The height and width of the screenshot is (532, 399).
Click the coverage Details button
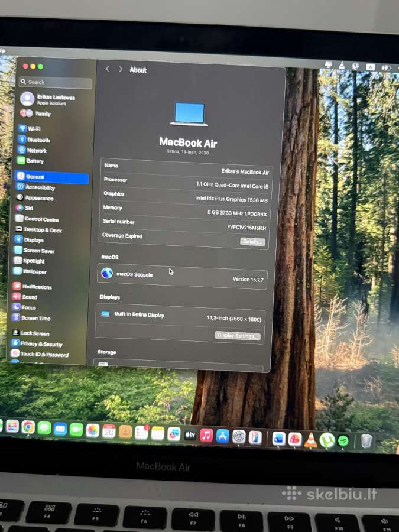(x=252, y=241)
